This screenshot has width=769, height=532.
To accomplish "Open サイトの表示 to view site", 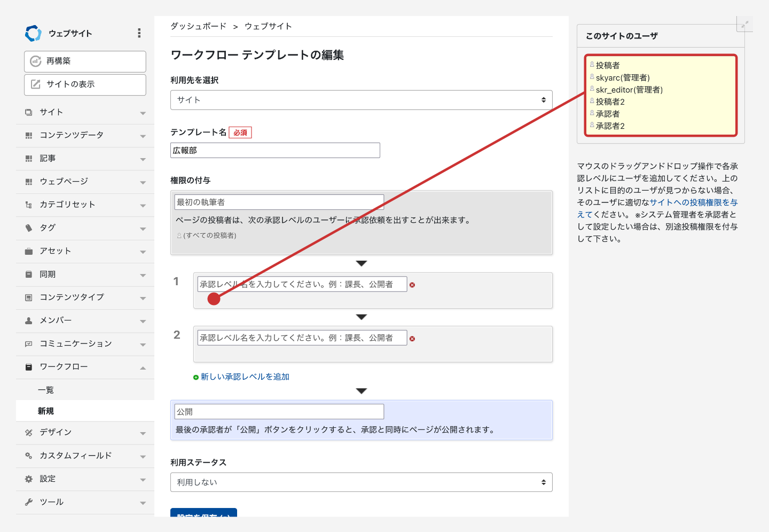I will [x=85, y=84].
